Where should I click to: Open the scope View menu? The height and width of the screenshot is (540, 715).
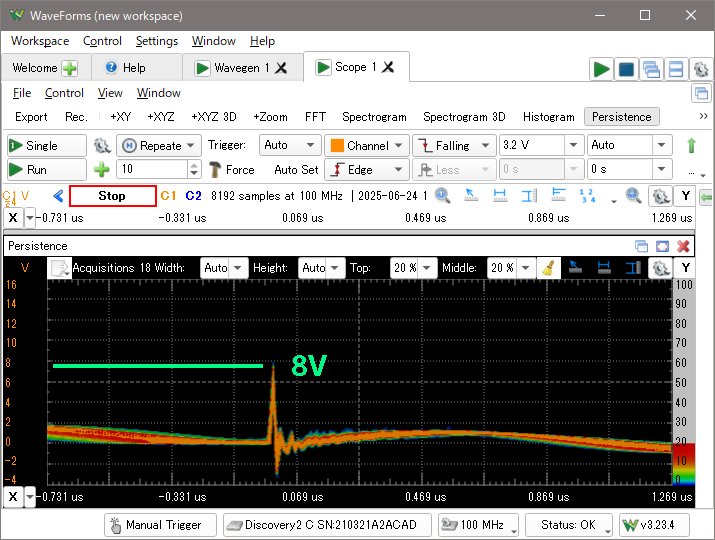tap(110, 93)
